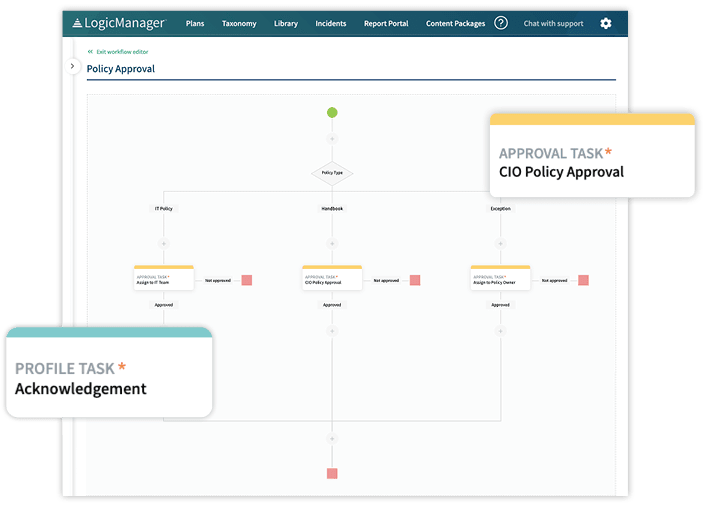Open the enlarged CIO Policy Approval card

tap(592, 156)
